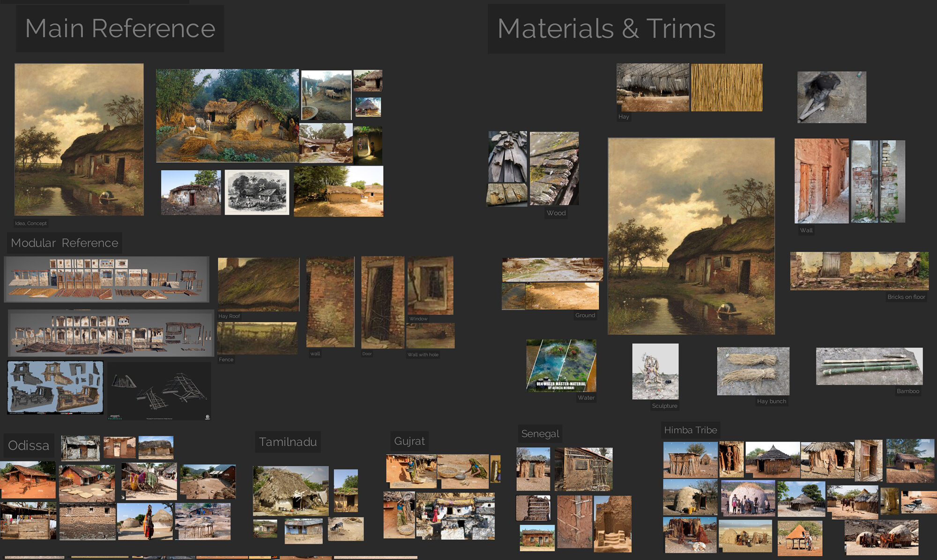
Task: Select the Modular Reference label
Action: pos(65,243)
